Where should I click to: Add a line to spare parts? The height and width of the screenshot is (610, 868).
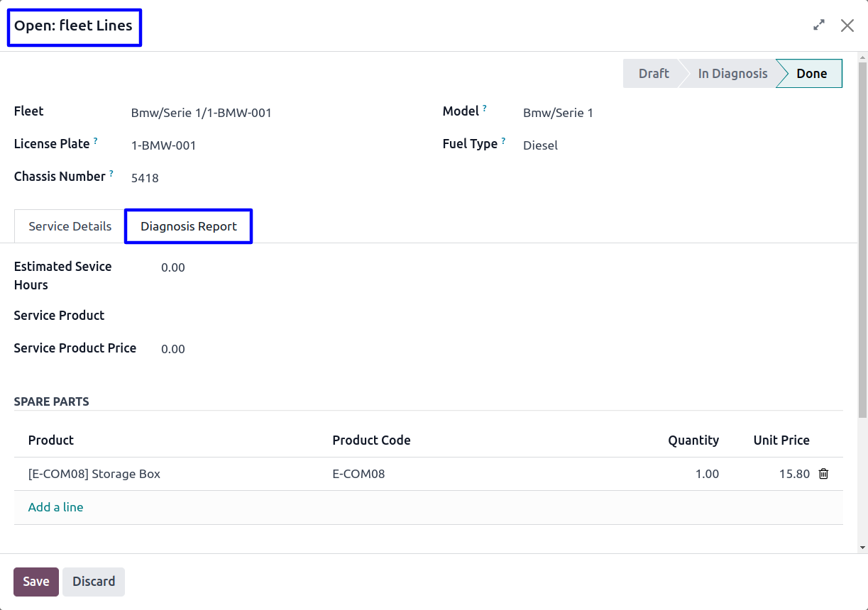click(x=56, y=507)
